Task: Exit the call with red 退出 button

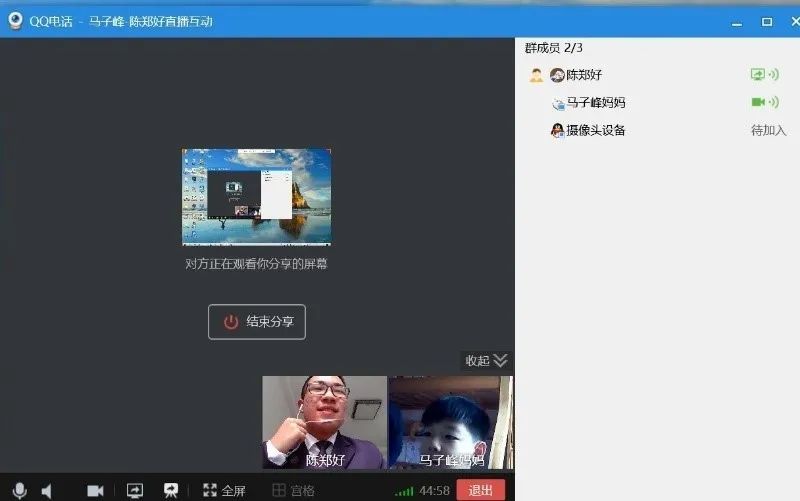Action: click(x=480, y=490)
